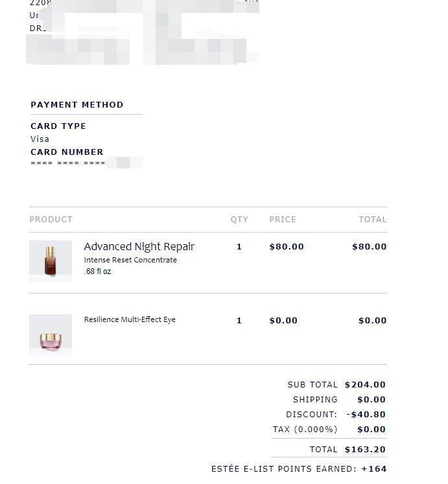Click the masked card number asterisks

point(68,163)
